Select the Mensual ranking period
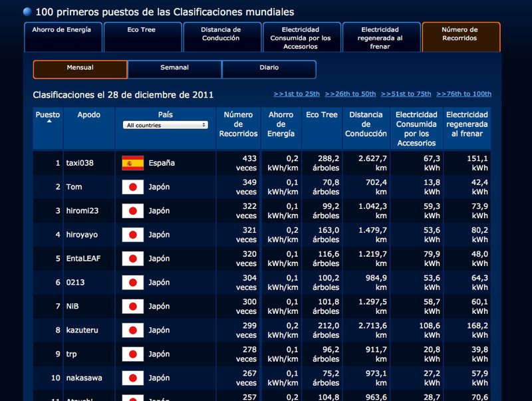 (80, 69)
